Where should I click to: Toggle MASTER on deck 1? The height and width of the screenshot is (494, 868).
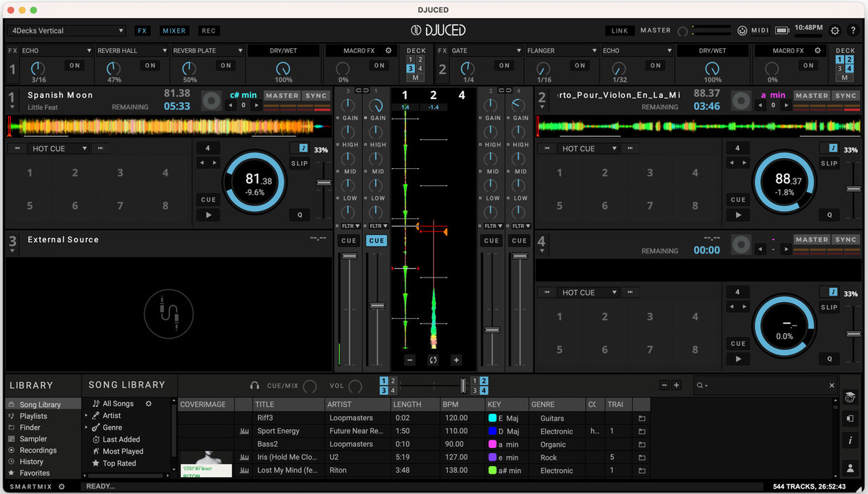(282, 96)
